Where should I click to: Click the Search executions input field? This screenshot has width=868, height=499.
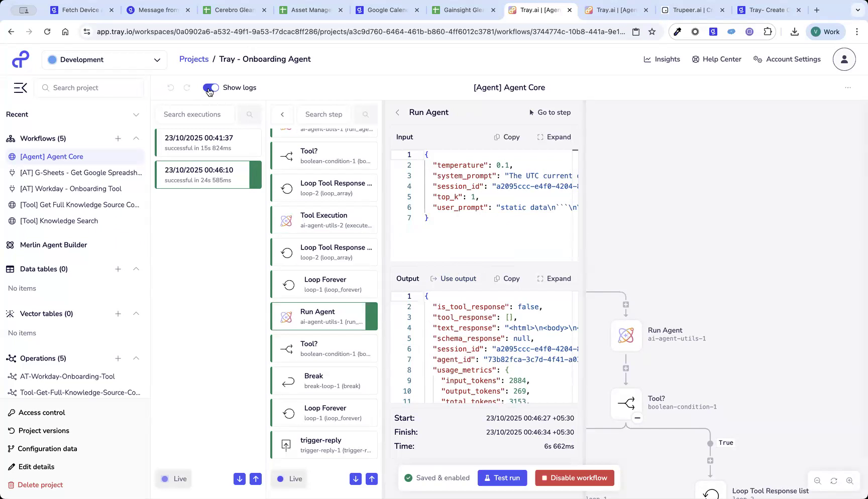(195, 114)
